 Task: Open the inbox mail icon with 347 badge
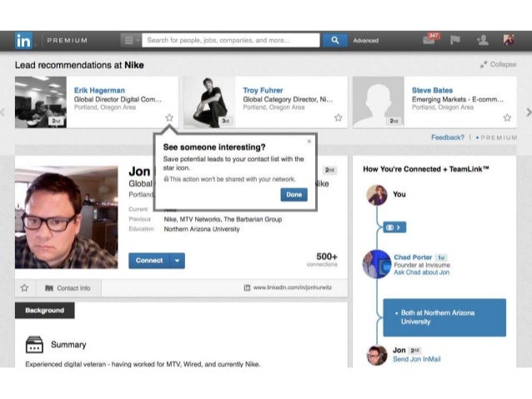pos(431,39)
